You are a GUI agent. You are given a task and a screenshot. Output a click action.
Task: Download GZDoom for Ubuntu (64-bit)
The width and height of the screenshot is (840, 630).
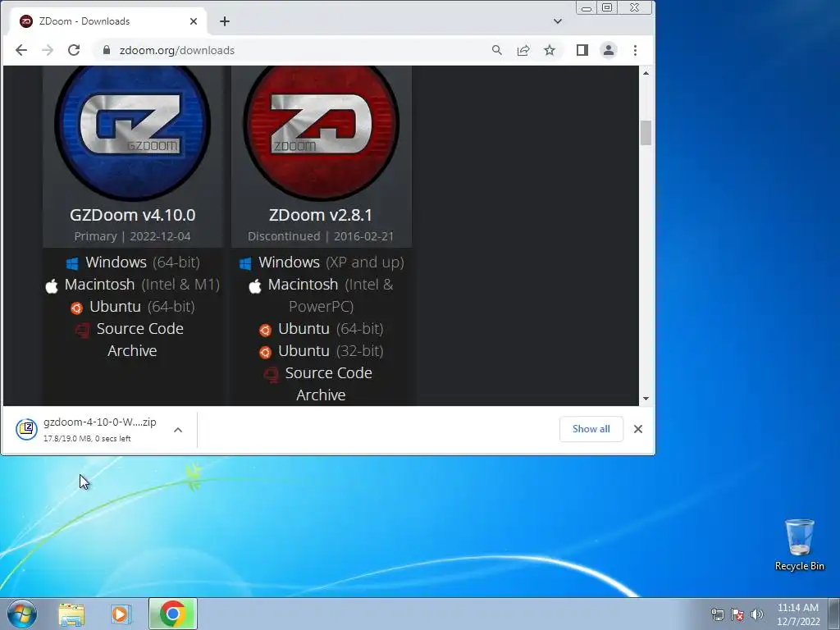point(132,307)
